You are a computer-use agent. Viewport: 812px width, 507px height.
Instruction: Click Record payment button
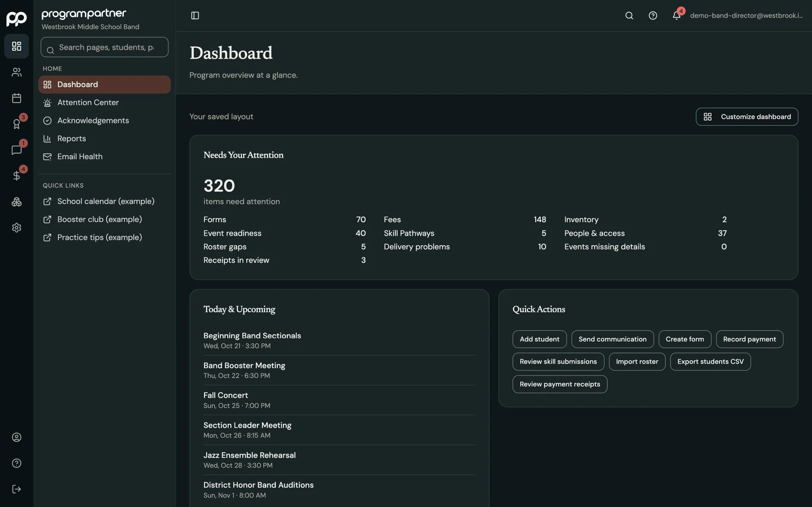tap(749, 339)
